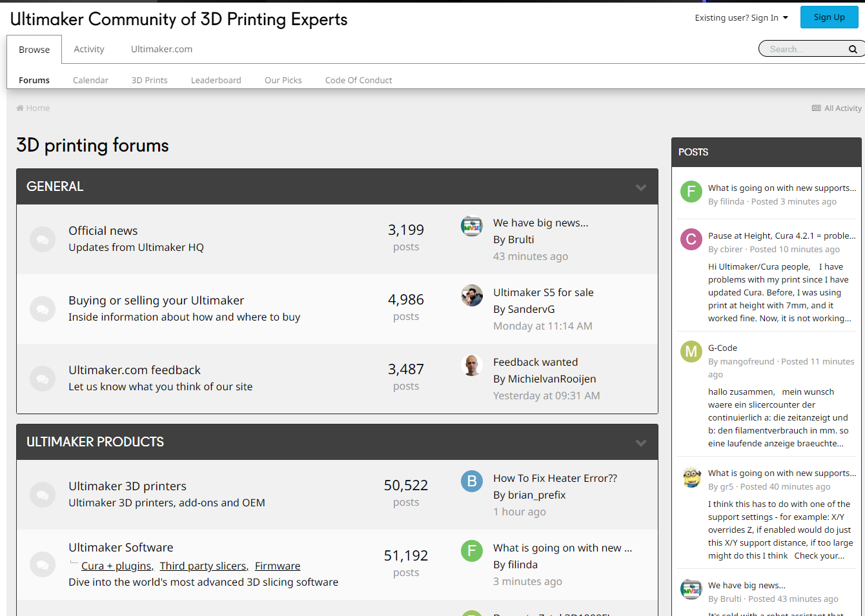
Task: Open Brulti's avatar in Posts sidebar
Action: coord(691,589)
